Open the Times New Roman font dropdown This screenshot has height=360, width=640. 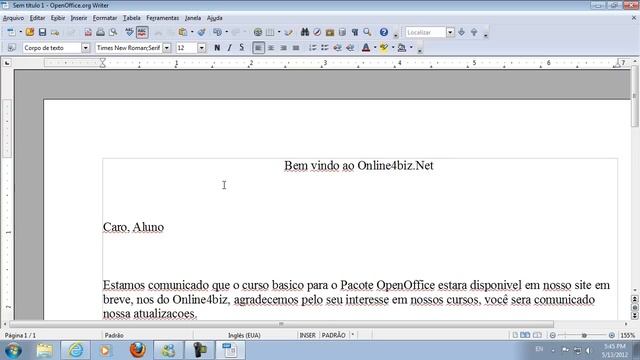[x=167, y=48]
